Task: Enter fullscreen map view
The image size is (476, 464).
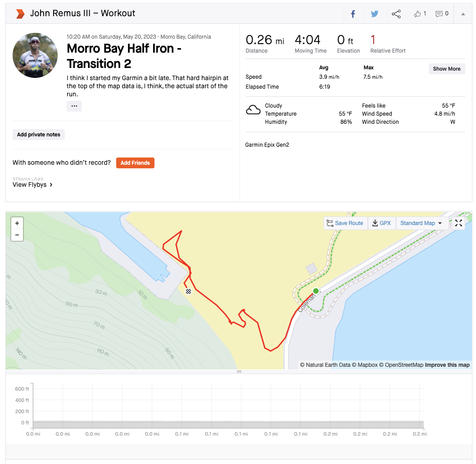Action: (x=458, y=223)
